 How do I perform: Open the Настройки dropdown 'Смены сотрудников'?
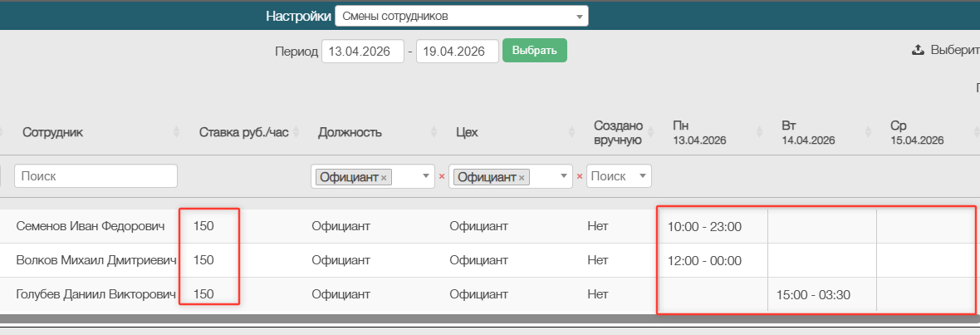[461, 17]
